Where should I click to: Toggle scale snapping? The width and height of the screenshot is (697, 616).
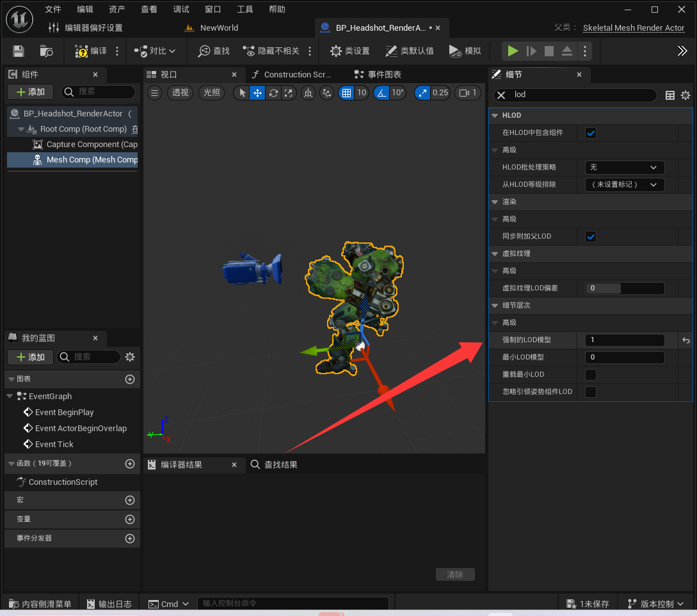point(422,93)
